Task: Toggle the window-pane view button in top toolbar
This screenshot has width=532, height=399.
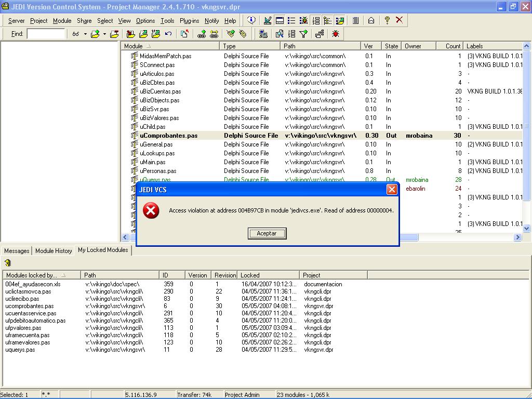Action: (280, 20)
